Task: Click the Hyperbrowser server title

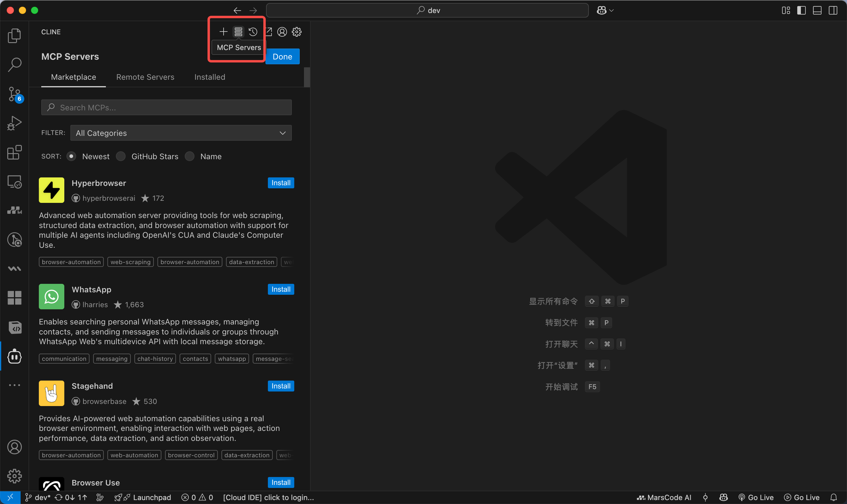Action: pyautogui.click(x=99, y=183)
